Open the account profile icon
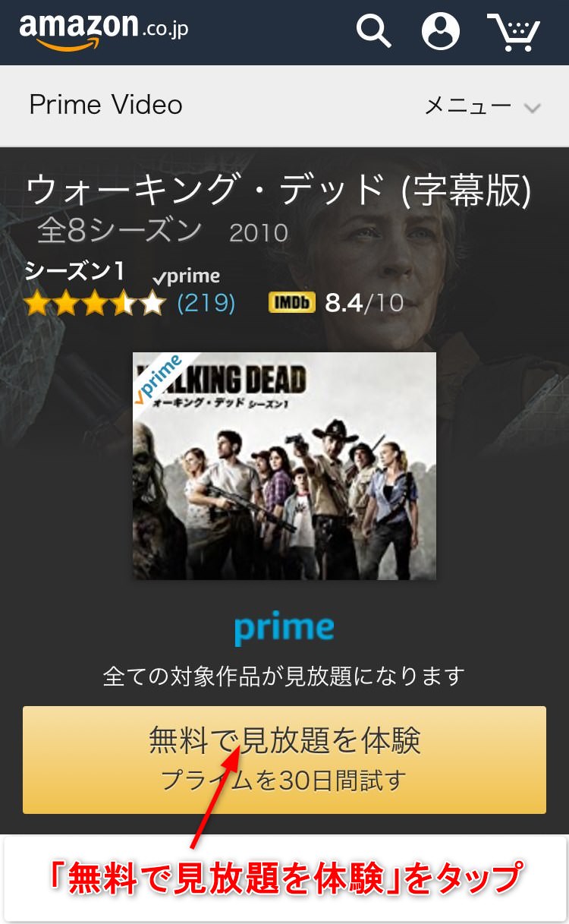 coord(441,32)
